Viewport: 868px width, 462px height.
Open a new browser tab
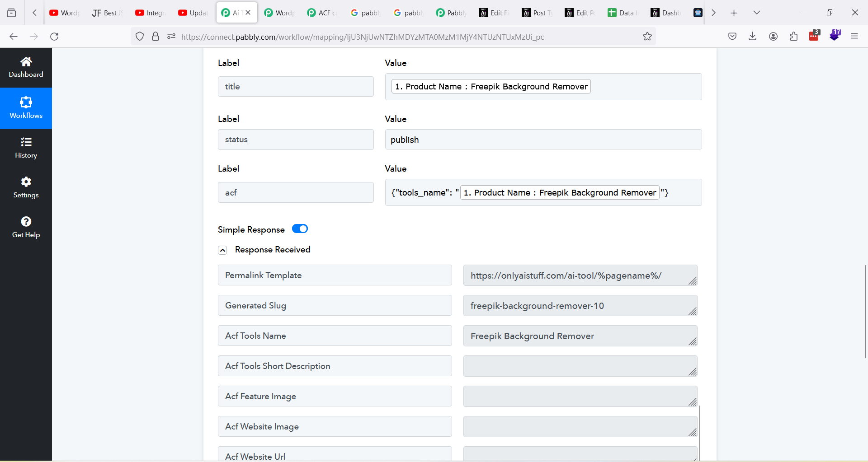734,13
